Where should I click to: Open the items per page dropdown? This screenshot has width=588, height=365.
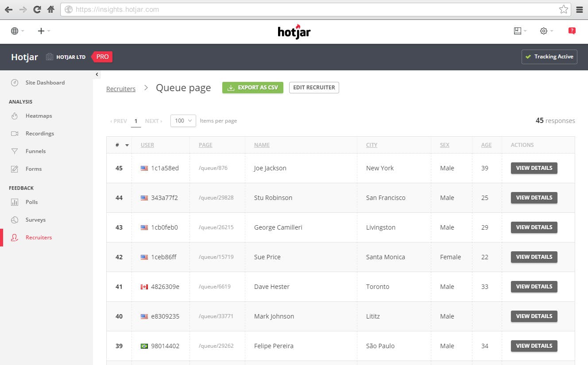pos(183,121)
